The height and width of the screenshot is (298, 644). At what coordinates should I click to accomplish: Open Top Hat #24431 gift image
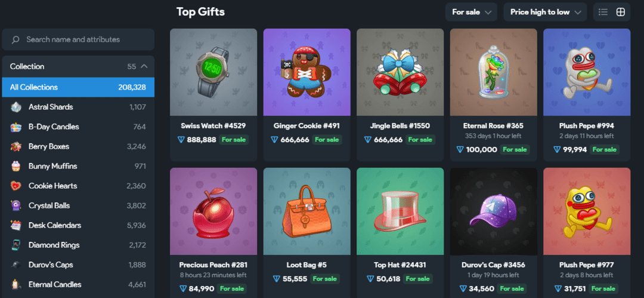[x=400, y=211]
